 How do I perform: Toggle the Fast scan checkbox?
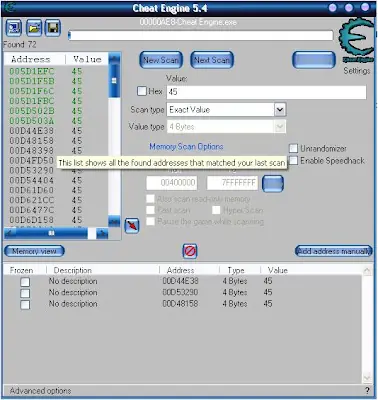click(x=151, y=210)
